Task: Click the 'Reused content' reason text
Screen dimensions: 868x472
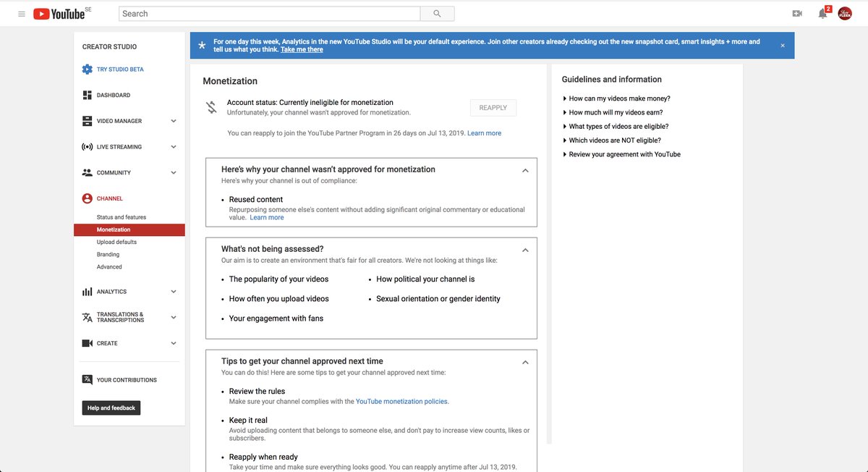Action: (x=256, y=200)
